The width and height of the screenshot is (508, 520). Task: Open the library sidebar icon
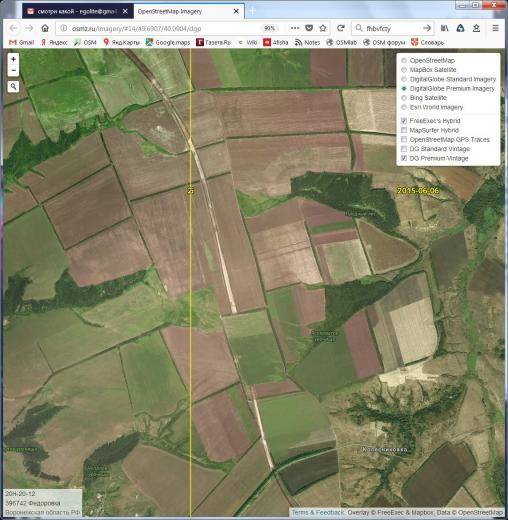click(444, 28)
